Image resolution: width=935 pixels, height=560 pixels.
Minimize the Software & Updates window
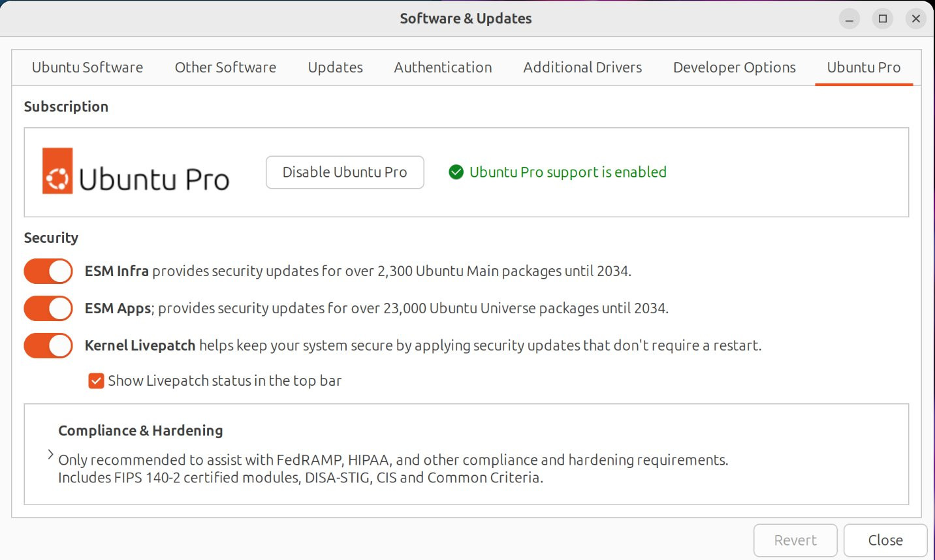849,19
